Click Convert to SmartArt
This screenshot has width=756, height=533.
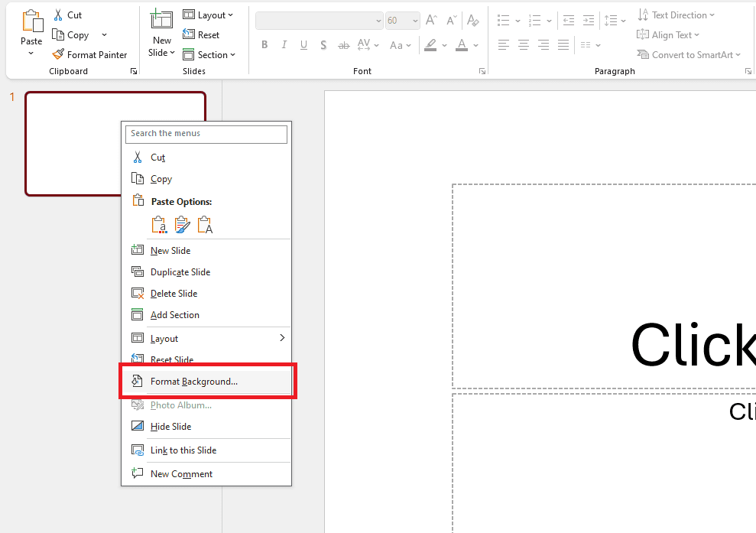689,54
